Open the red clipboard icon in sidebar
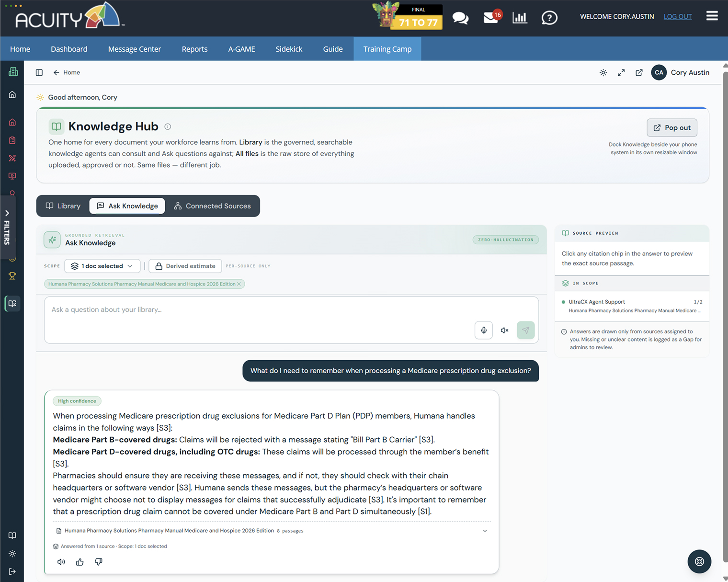Screen dimensions: 728x582 coord(12,140)
